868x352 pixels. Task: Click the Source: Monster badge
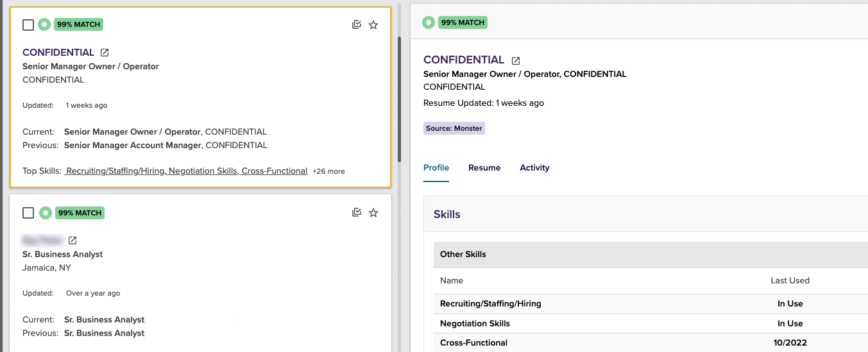(x=454, y=128)
